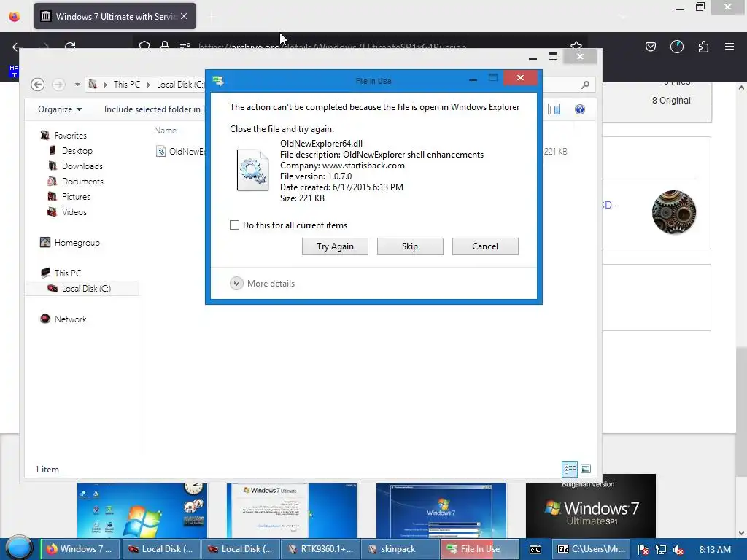Click the DLL file icon in dialog
The width and height of the screenshot is (747, 560).
[253, 170]
